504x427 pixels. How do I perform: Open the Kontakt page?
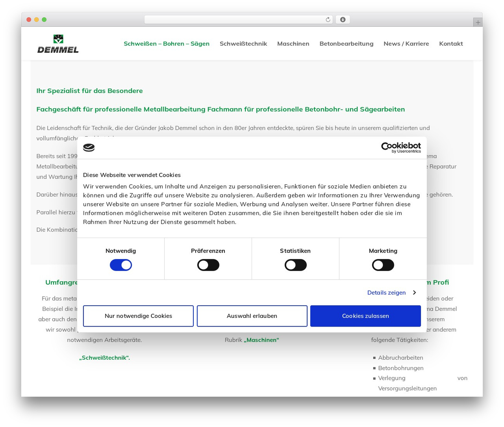point(451,44)
